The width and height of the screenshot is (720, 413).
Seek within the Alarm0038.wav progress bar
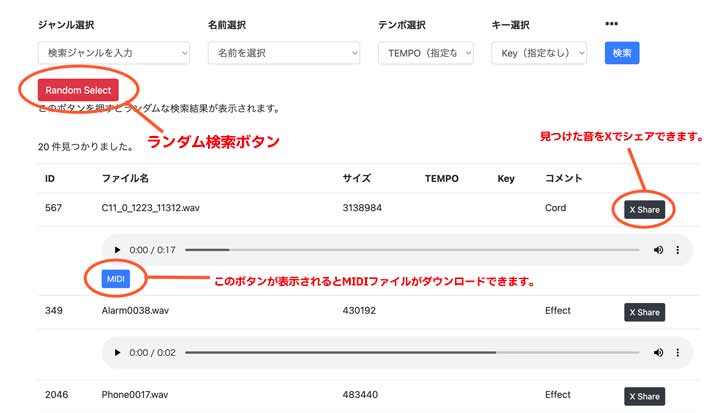click(410, 352)
